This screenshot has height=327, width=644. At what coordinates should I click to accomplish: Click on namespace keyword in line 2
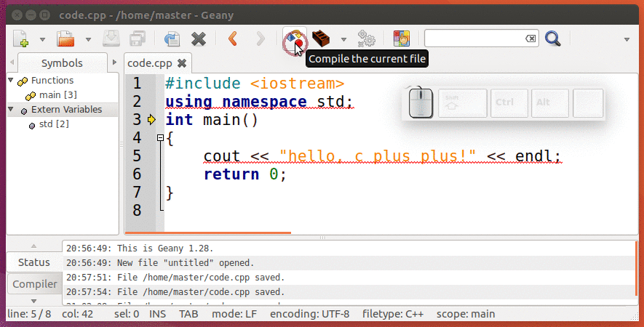[x=264, y=102]
